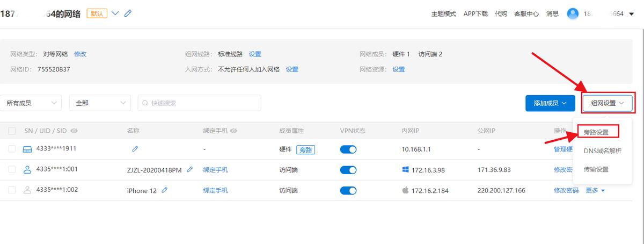Viewport: 644px width, 244px height.
Task: Click the 默认 tag next to network name
Action: tap(97, 13)
